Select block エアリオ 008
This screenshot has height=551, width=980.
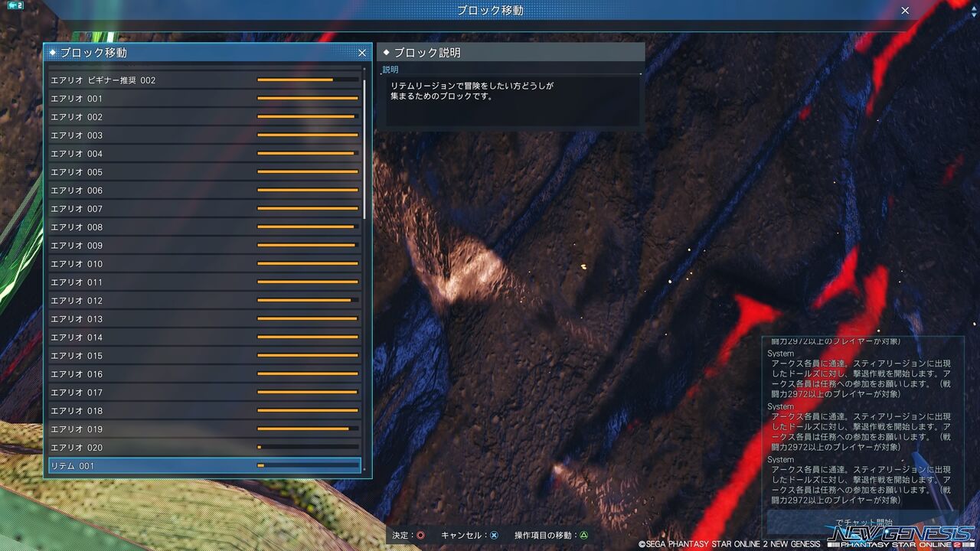point(204,227)
